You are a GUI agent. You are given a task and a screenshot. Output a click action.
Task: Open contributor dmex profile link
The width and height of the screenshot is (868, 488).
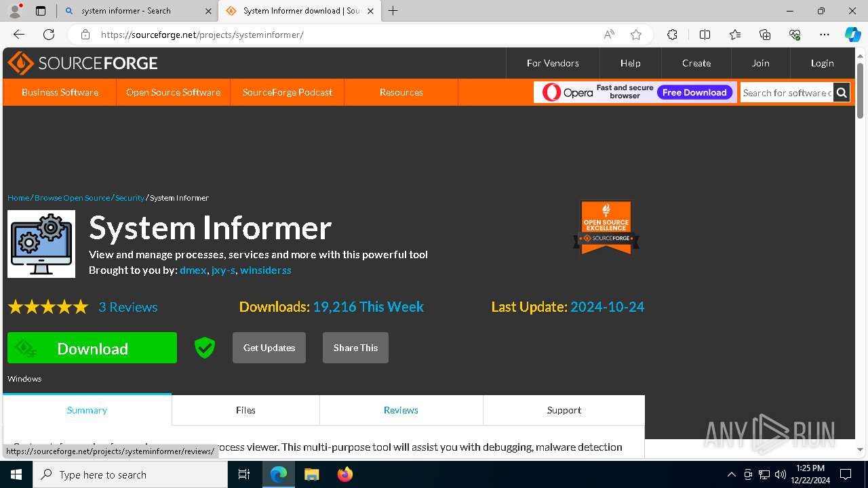[193, 270]
